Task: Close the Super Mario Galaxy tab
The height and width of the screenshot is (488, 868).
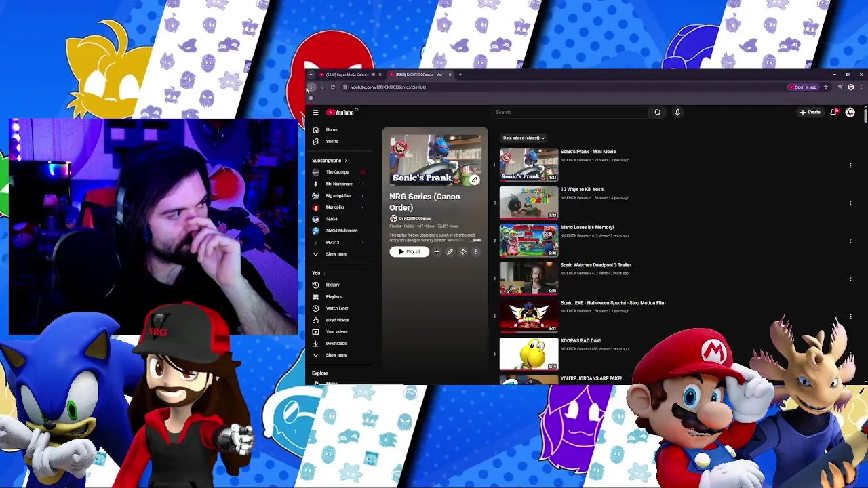Action: tap(380, 75)
